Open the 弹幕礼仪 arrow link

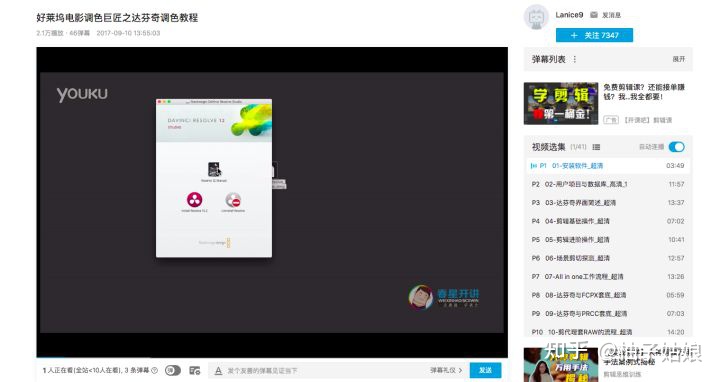point(446,370)
